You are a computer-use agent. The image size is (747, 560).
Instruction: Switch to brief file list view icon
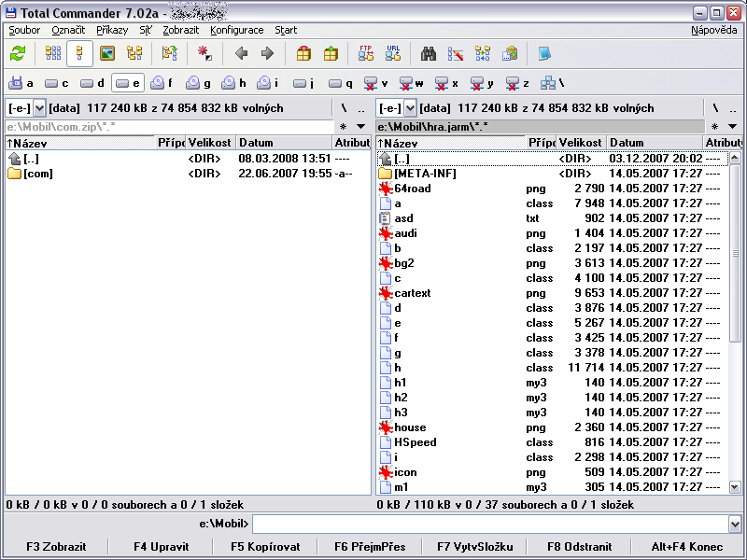click(x=53, y=53)
